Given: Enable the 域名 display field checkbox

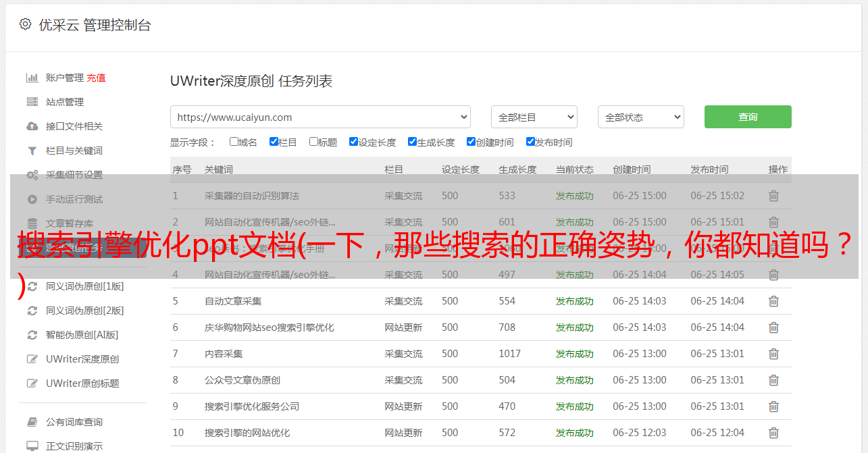Looking at the screenshot, I should (234, 142).
